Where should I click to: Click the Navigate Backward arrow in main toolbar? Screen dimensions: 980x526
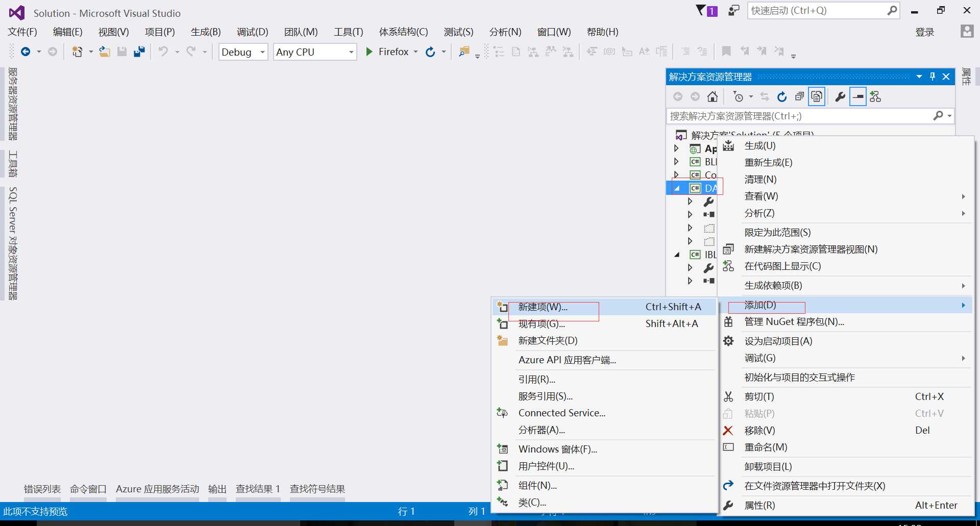(x=25, y=52)
